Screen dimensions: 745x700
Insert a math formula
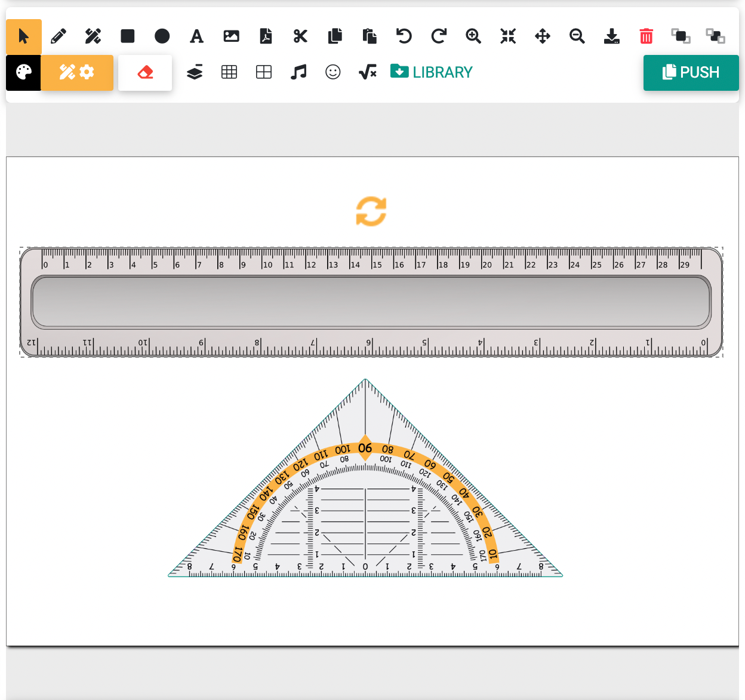367,72
